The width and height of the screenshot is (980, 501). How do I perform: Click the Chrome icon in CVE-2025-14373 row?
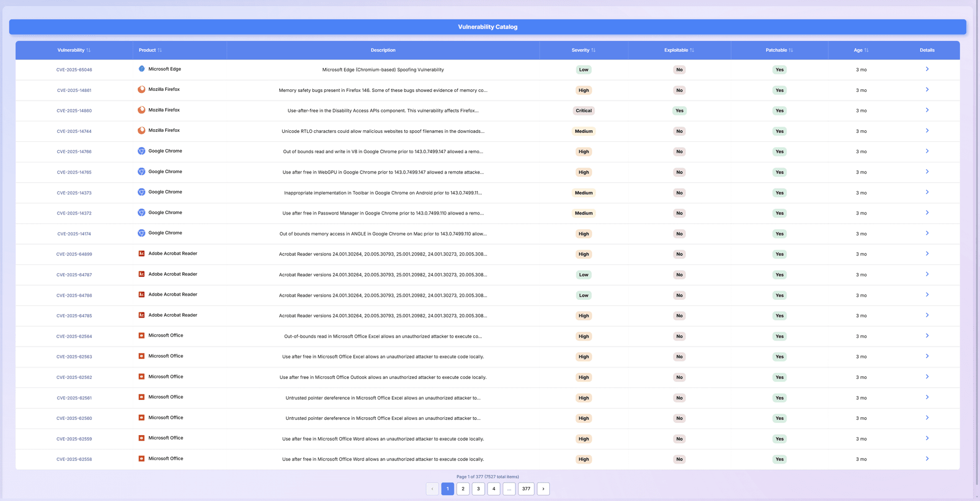(x=141, y=192)
